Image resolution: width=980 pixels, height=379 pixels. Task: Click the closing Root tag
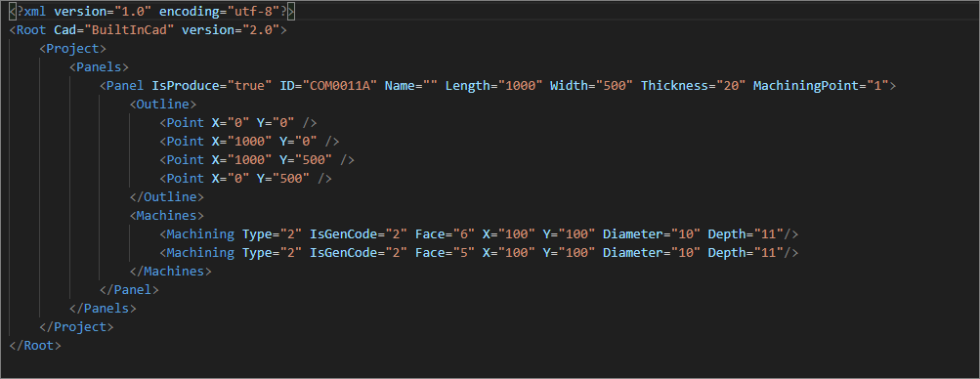[35, 345]
